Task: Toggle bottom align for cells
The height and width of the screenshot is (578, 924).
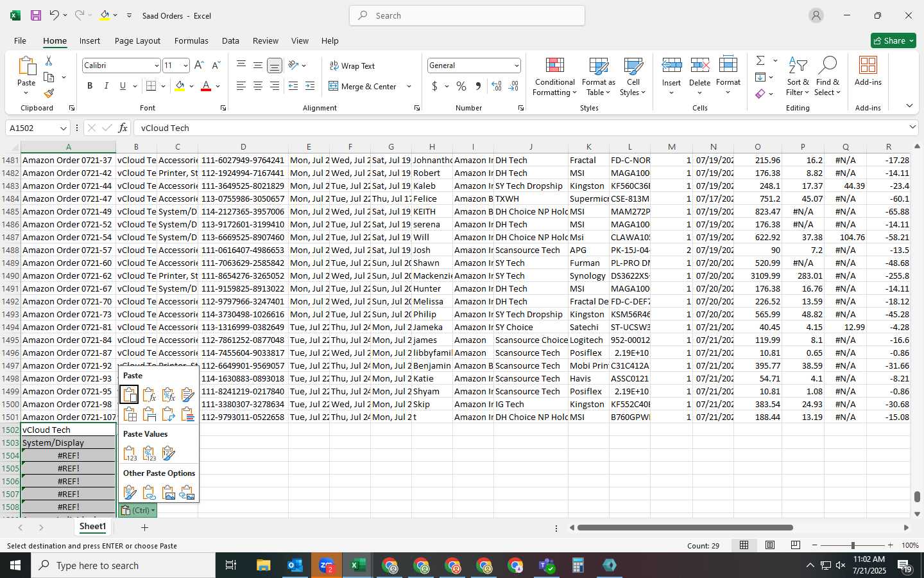Action: click(274, 66)
